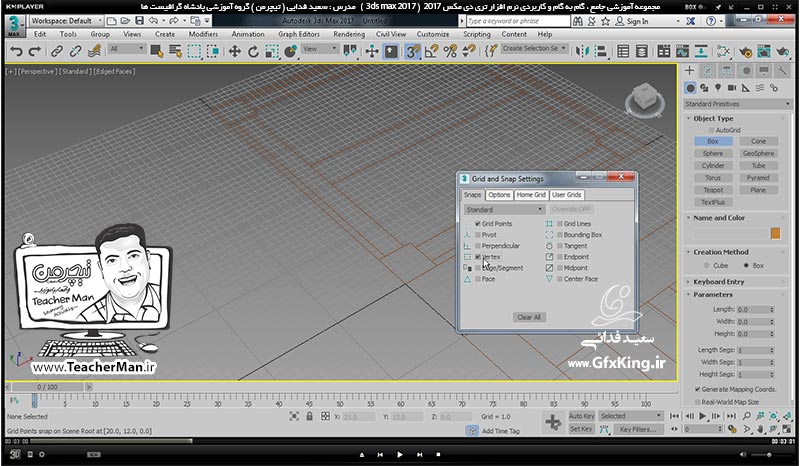
Task: Enable the Pivot snap checkbox
Action: 478,235
